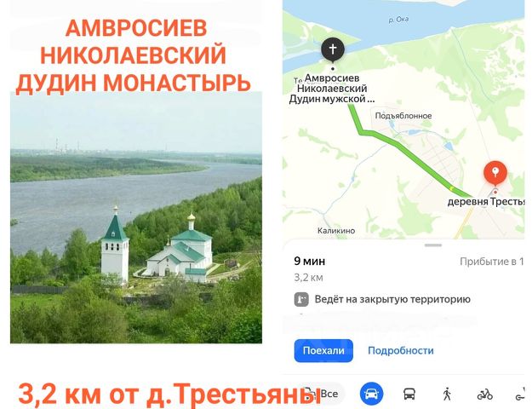
Task: Select the 9 мин route summary
Action: (x=310, y=262)
